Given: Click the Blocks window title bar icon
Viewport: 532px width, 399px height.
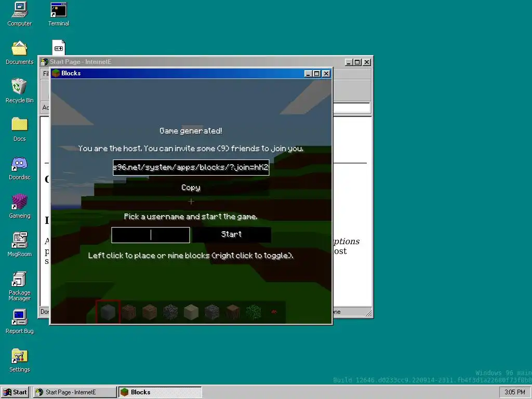Looking at the screenshot, I should coord(56,73).
